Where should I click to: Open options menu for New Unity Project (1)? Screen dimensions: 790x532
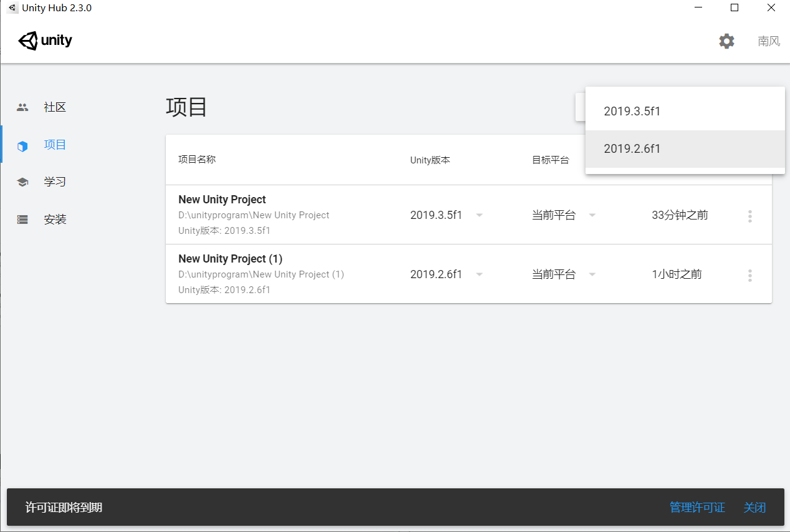tap(749, 274)
